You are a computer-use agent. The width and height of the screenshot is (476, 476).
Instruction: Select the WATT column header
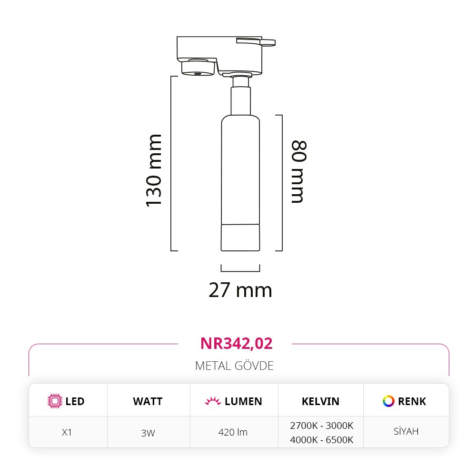point(148,401)
